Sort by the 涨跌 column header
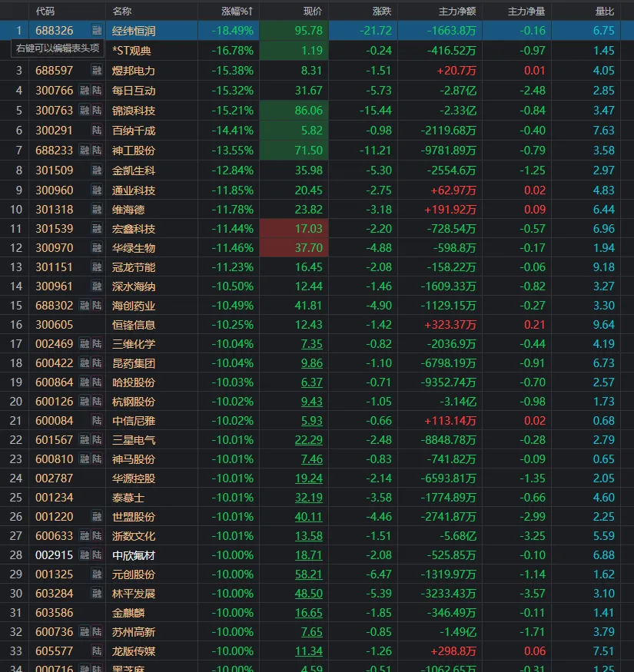This screenshot has height=672, width=634. (x=382, y=12)
